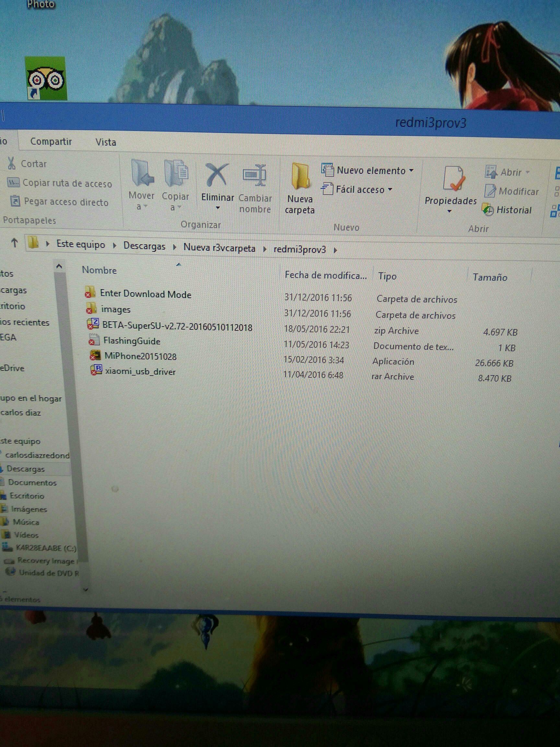560x747 pixels.
Task: Go to Nueva r3vcarpeta in address bar
Action: coord(219,248)
